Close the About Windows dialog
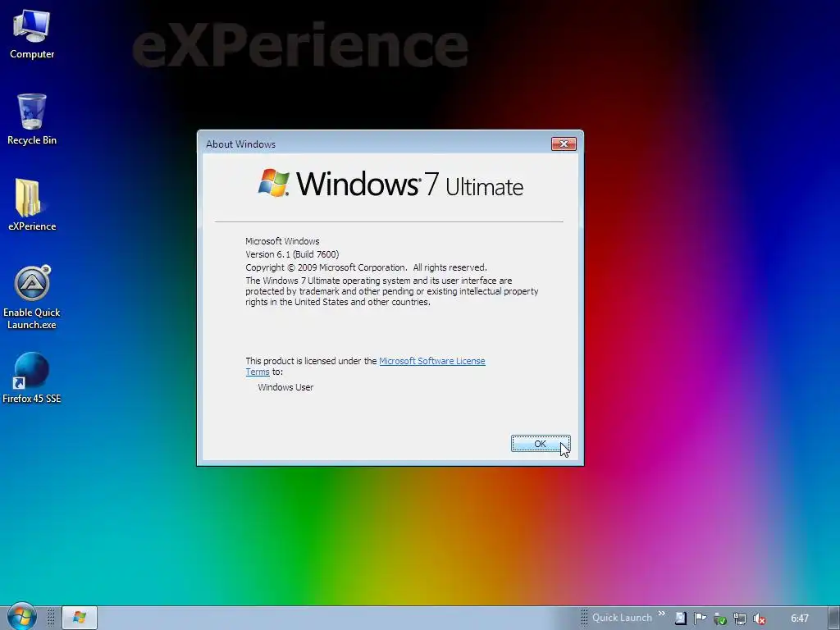The image size is (840, 630). 564,144
